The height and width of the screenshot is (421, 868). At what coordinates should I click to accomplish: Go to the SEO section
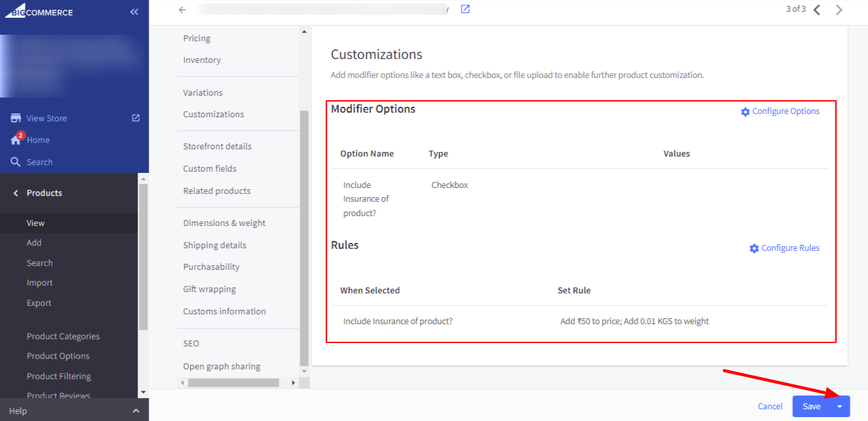coord(190,343)
